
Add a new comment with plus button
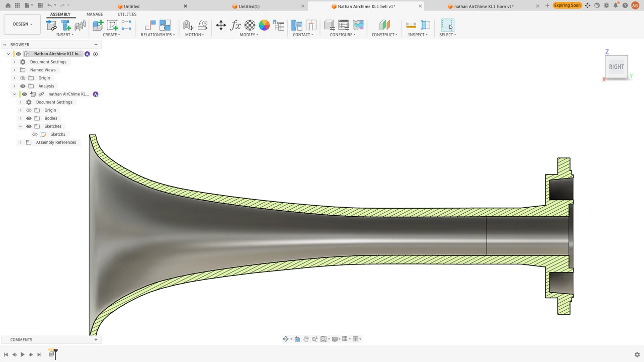pyautogui.click(x=96, y=339)
